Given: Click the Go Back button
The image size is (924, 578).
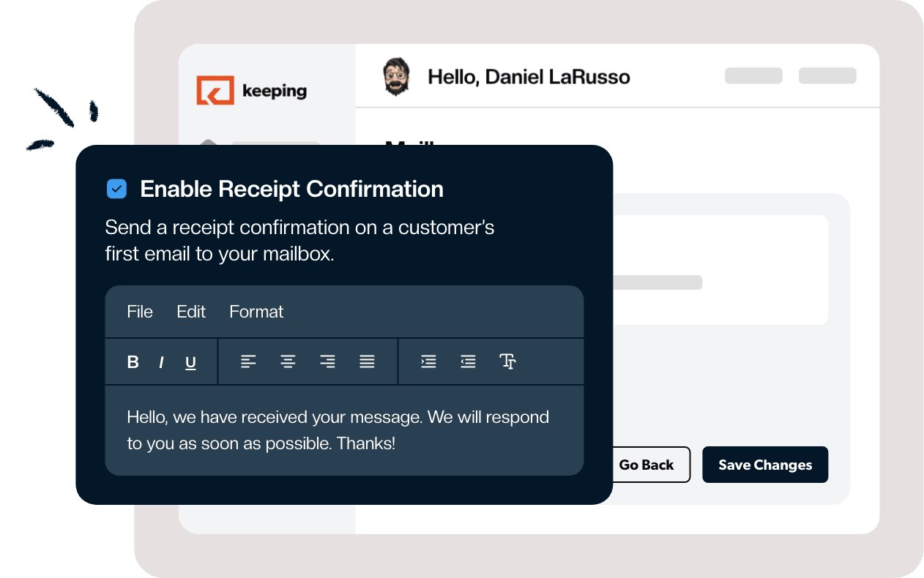Looking at the screenshot, I should click(x=647, y=465).
